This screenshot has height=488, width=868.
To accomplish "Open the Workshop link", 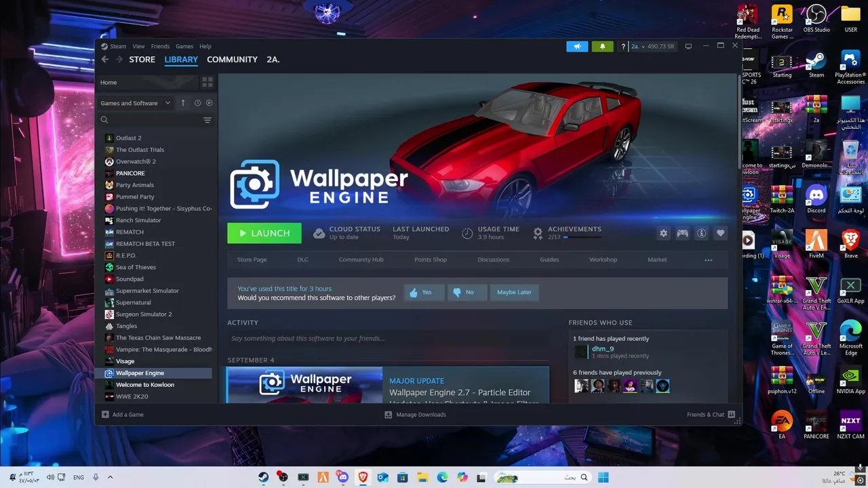I will pyautogui.click(x=603, y=260).
